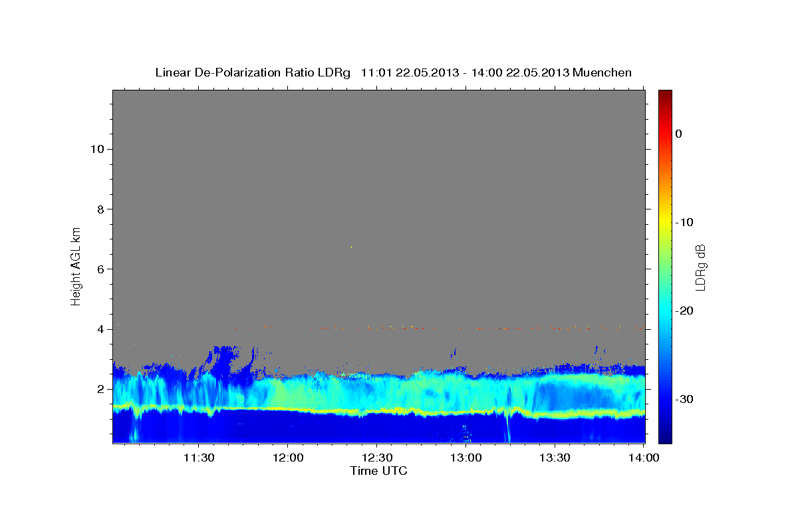This screenshot has width=798, height=532.
Task: Click the '14:00 22.05.2013' end date in title
Action: point(521,72)
